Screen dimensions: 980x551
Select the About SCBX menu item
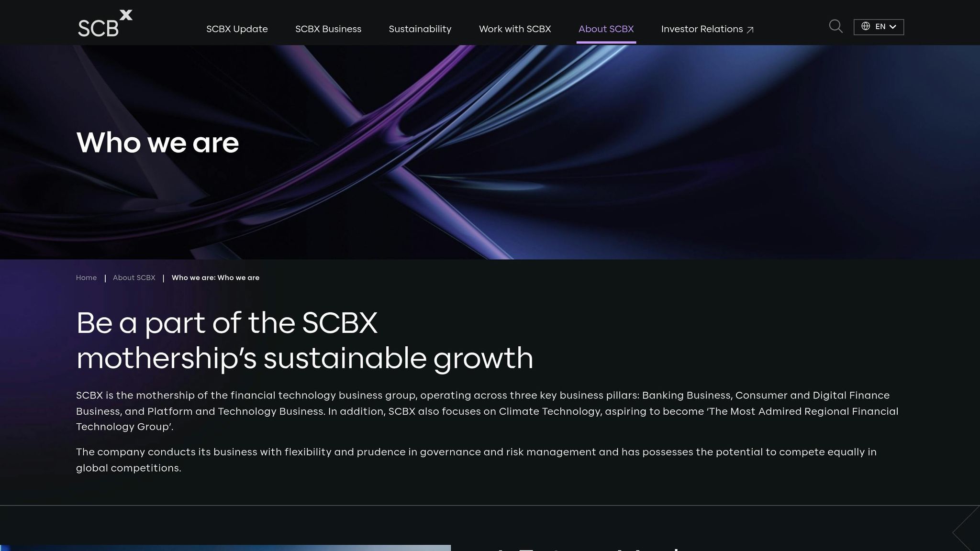point(606,29)
